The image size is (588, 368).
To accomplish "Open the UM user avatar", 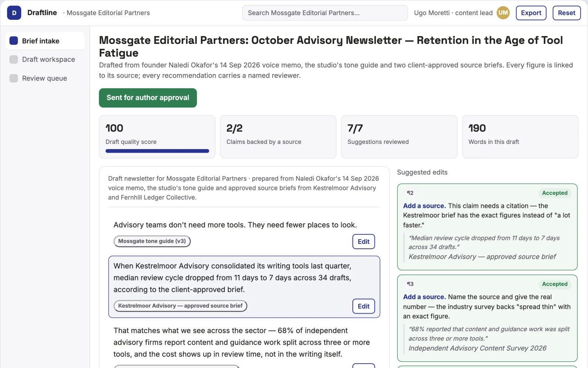I will click(503, 13).
